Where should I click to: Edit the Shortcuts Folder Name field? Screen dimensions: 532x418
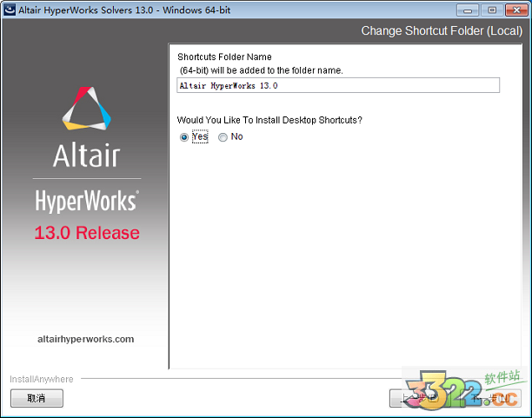[338, 85]
